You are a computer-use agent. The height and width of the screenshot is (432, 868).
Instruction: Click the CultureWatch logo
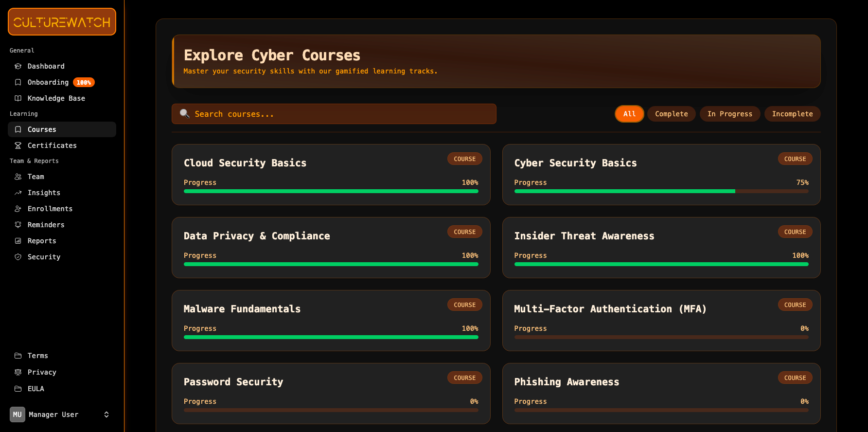click(62, 22)
